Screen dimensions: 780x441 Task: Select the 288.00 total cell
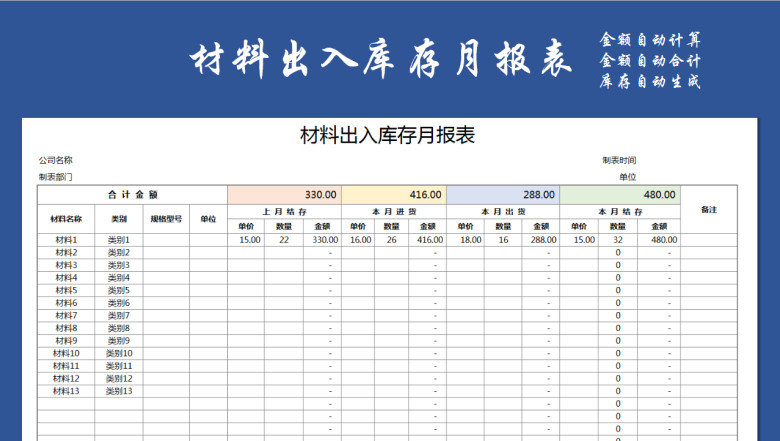click(x=503, y=195)
